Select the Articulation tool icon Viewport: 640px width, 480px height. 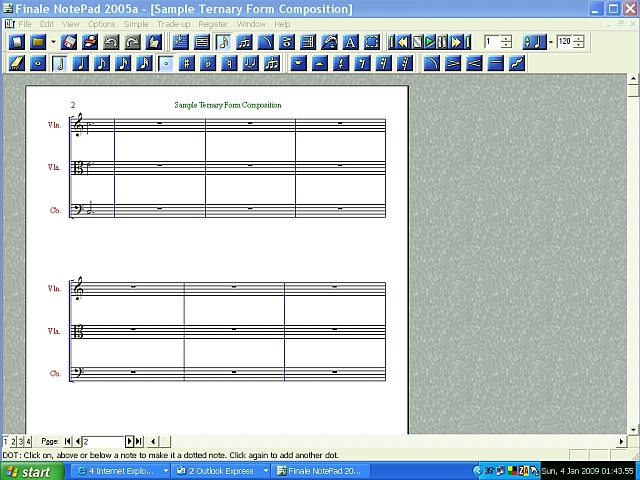(287, 42)
